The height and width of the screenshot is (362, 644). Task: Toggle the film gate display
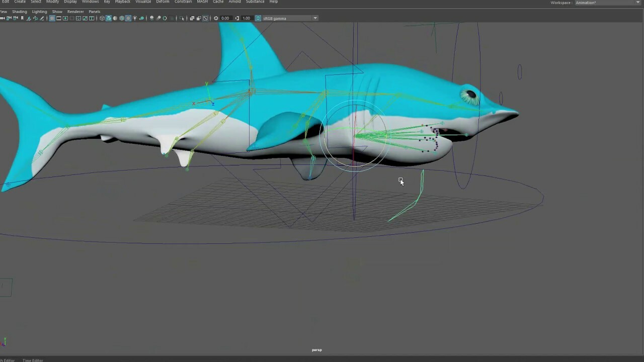click(59, 18)
